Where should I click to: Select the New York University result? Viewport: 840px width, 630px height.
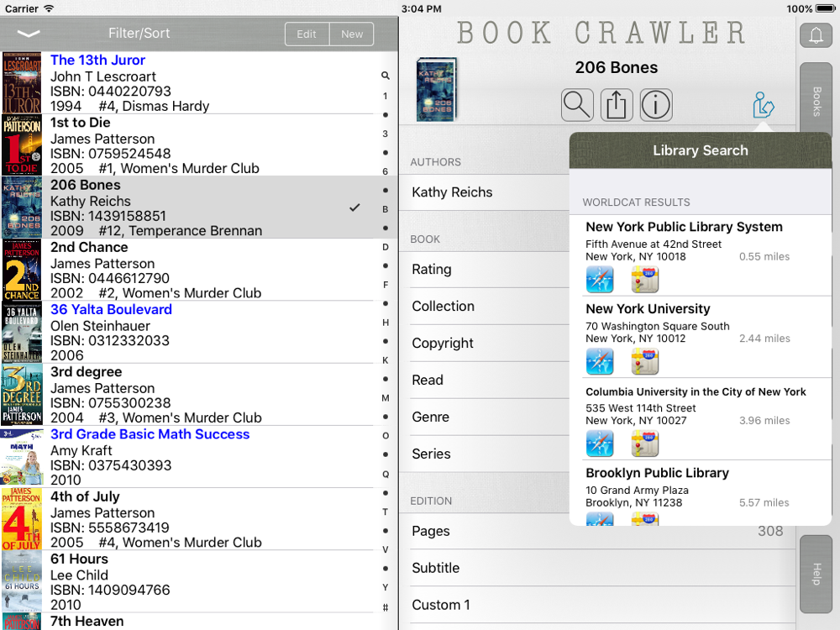[701, 338]
